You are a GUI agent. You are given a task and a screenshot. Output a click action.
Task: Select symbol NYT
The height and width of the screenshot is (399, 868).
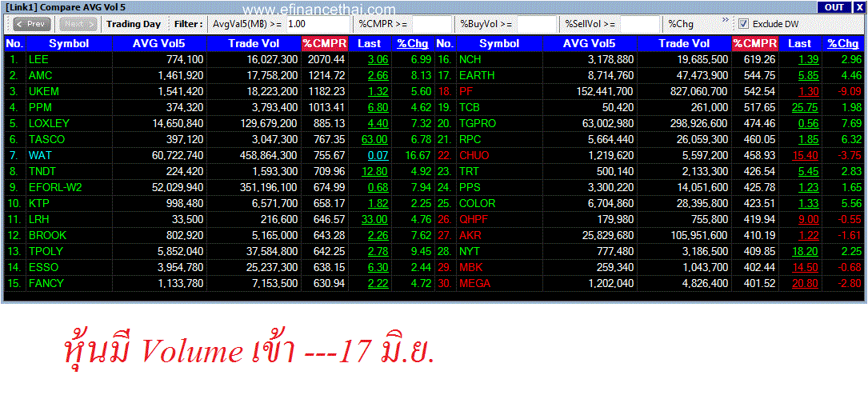(x=470, y=252)
